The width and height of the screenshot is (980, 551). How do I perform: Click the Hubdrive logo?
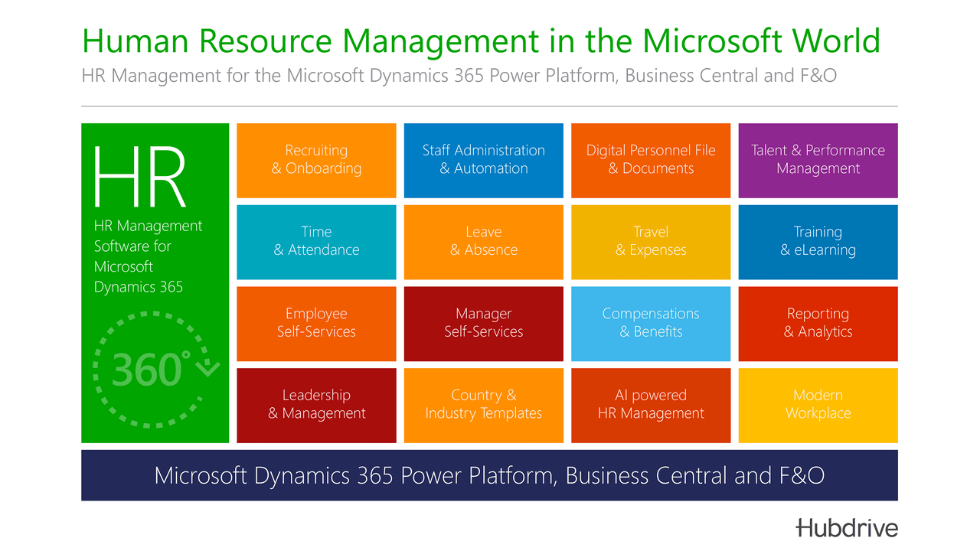click(847, 527)
